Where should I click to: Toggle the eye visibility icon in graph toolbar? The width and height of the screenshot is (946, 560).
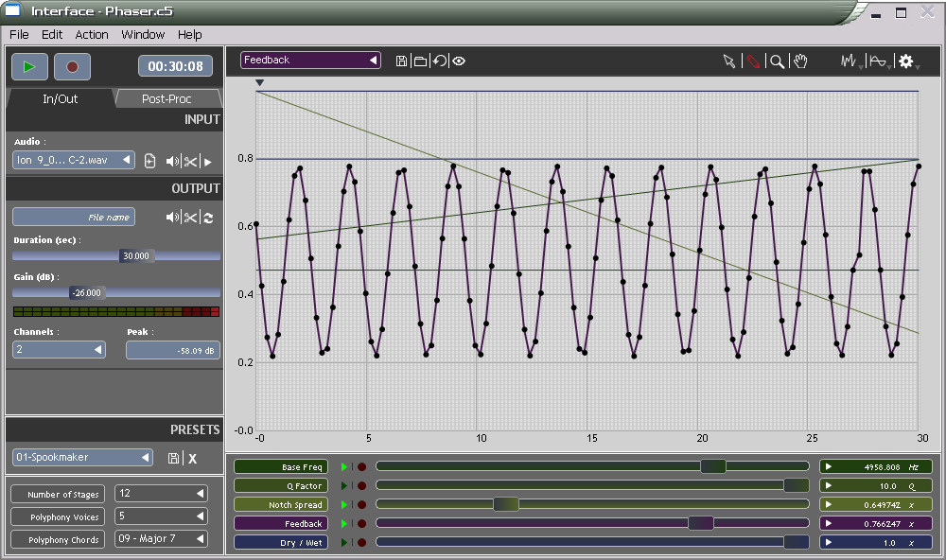(x=459, y=61)
